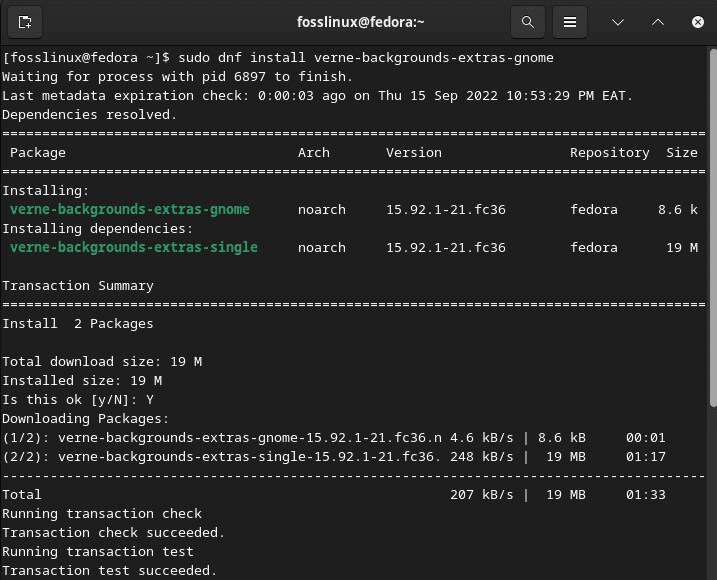Click the 'Version' column header
The height and width of the screenshot is (580, 717).
tap(414, 153)
